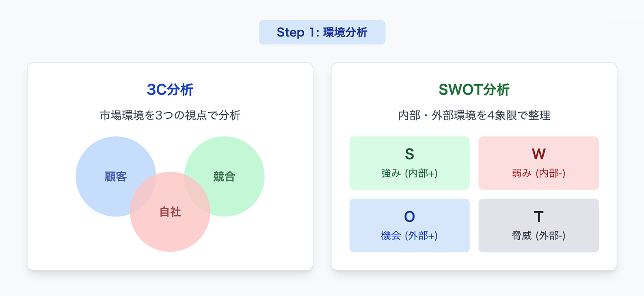This screenshot has width=644, height=296.
Task: Click the large red letter W
Action: (x=538, y=154)
